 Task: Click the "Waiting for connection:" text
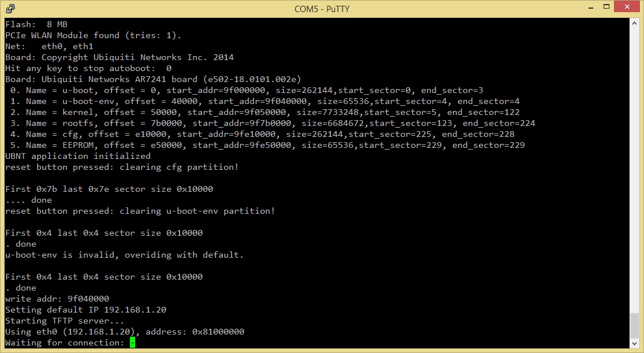click(65, 343)
